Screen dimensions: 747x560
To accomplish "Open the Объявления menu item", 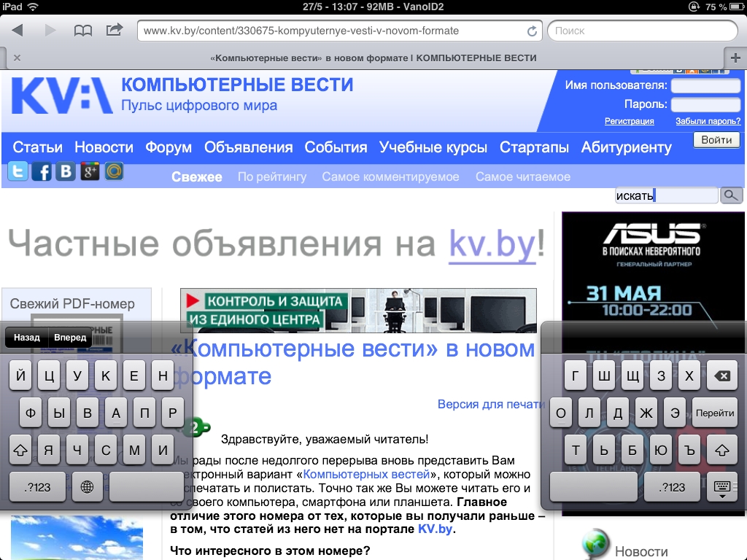I will tap(248, 147).
